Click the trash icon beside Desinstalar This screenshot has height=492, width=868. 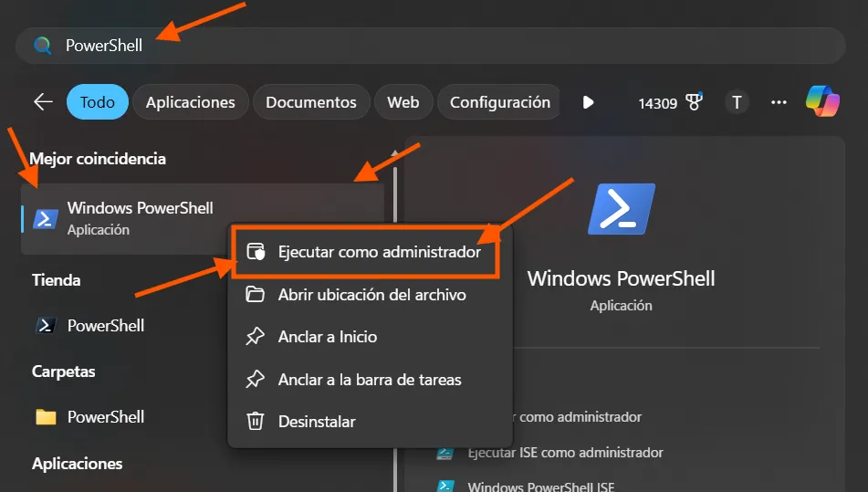pos(256,421)
